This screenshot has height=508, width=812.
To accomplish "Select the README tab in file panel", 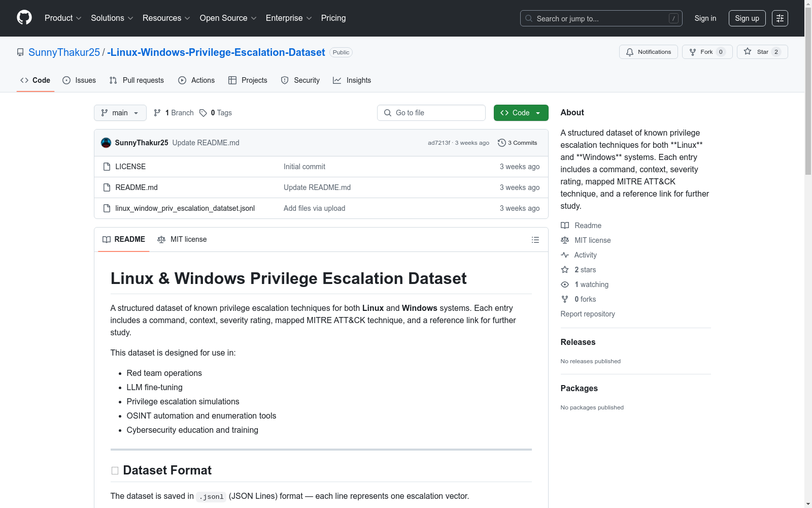I will tap(124, 239).
